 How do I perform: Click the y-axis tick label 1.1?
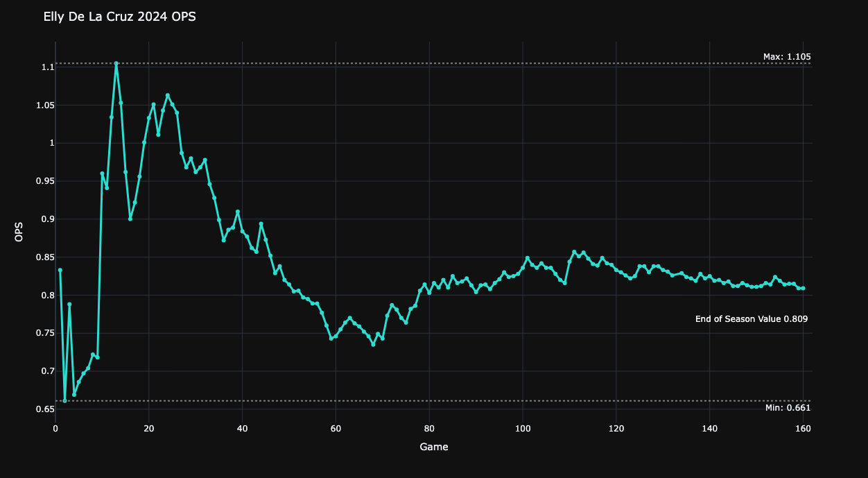47,67
